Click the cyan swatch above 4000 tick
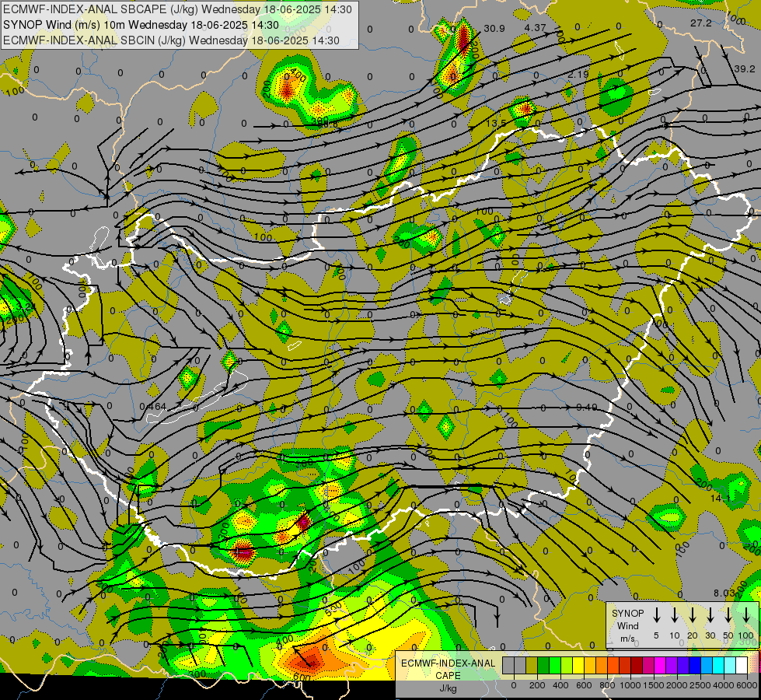761x700 pixels. pyautogui.click(x=717, y=665)
